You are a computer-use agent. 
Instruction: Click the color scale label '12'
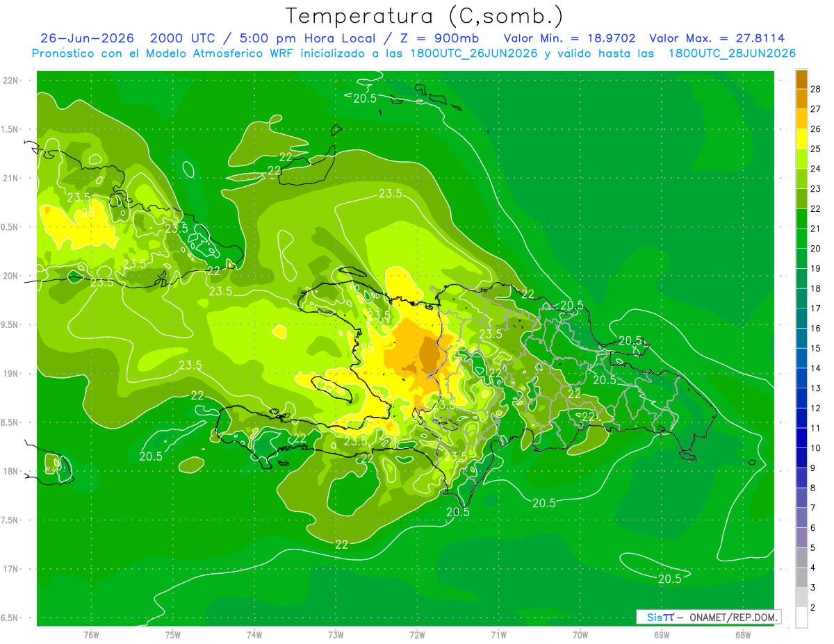click(x=816, y=408)
